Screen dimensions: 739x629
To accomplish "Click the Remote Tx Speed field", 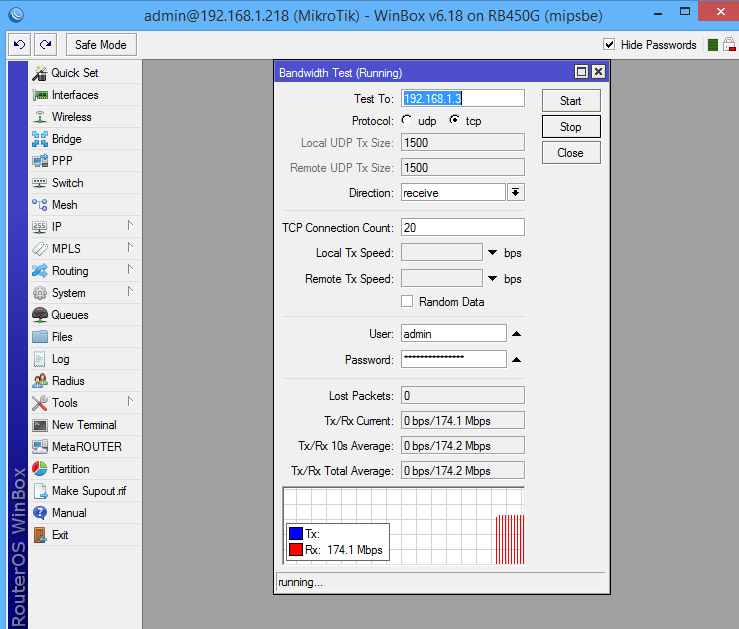I will pos(442,278).
